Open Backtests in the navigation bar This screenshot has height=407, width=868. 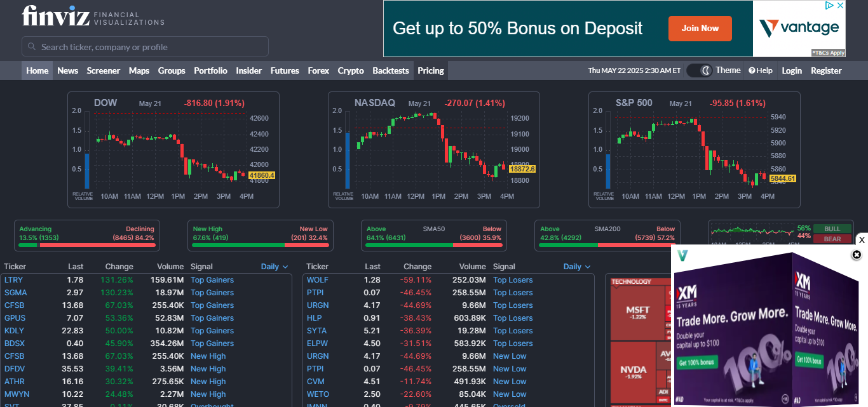point(391,70)
